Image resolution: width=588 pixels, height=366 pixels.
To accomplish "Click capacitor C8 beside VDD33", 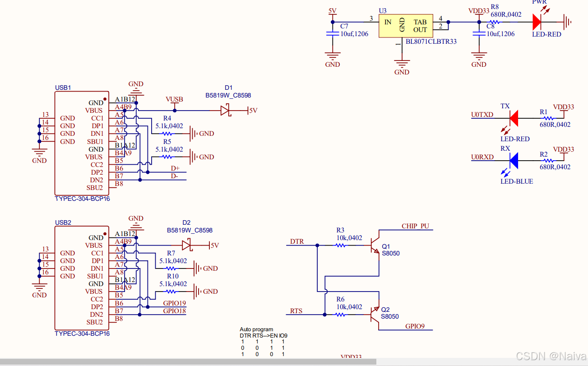I will 479,33.
